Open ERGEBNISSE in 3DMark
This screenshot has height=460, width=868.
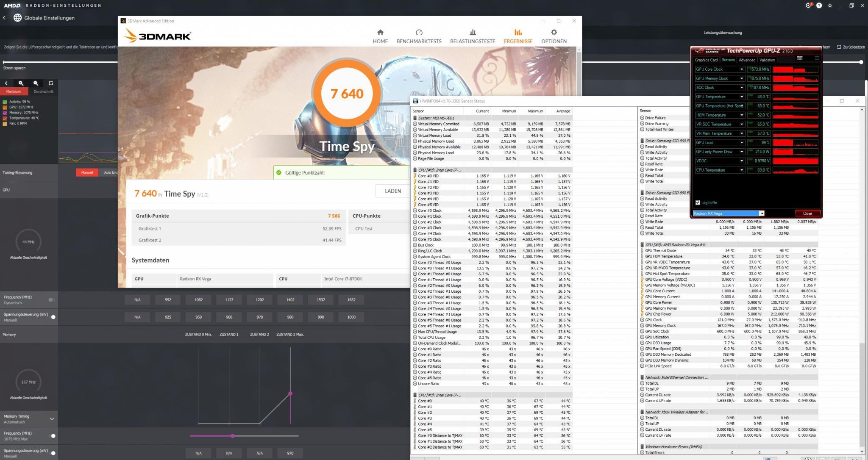tap(518, 36)
